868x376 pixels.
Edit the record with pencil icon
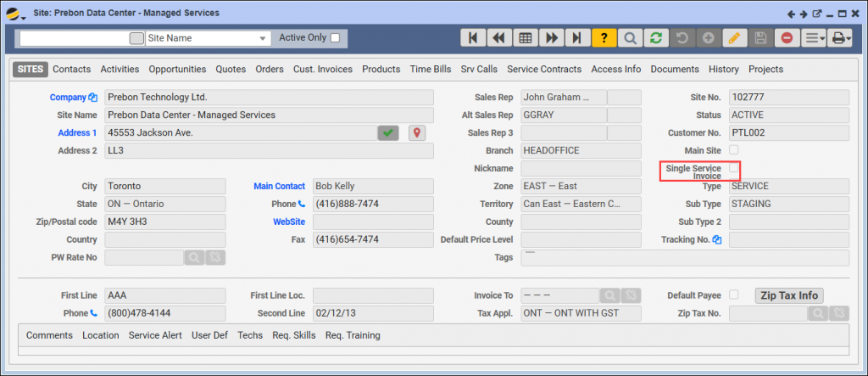733,38
